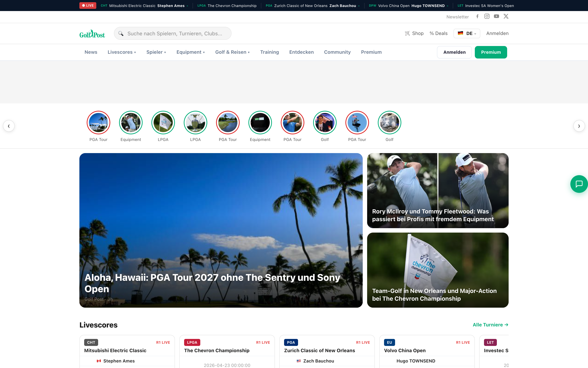Open the first PGA Tour story circle with palm trees
Image resolution: width=588 pixels, height=368 pixels.
pos(98,123)
